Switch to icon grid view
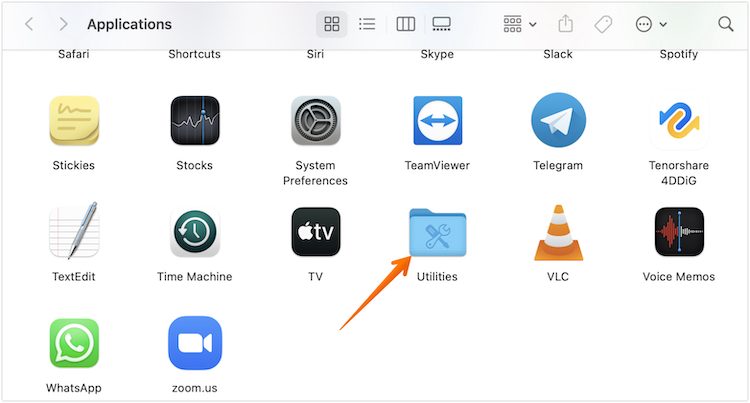Screen dimensions: 750x403 331,24
